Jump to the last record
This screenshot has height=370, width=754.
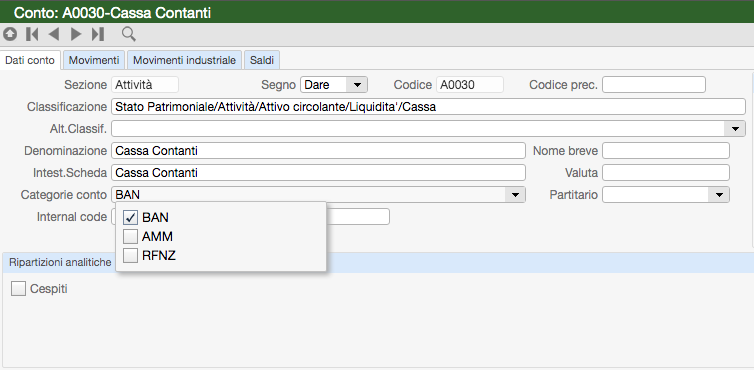tap(98, 34)
